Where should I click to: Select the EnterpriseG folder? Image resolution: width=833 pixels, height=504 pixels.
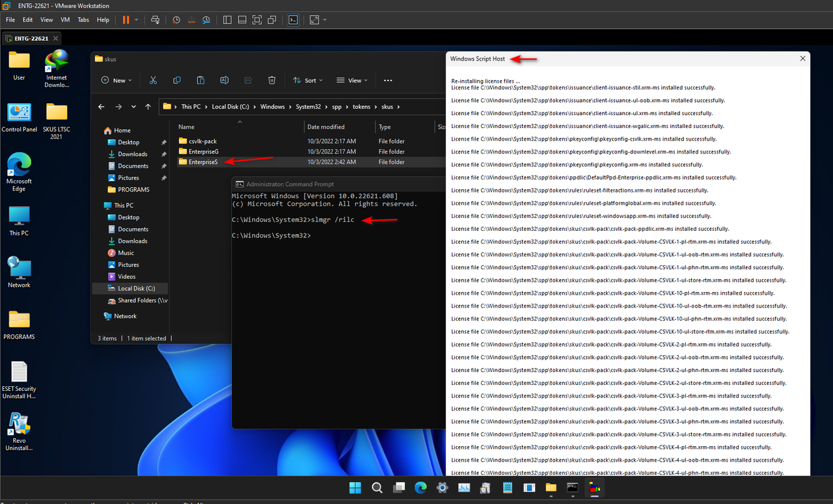click(203, 152)
